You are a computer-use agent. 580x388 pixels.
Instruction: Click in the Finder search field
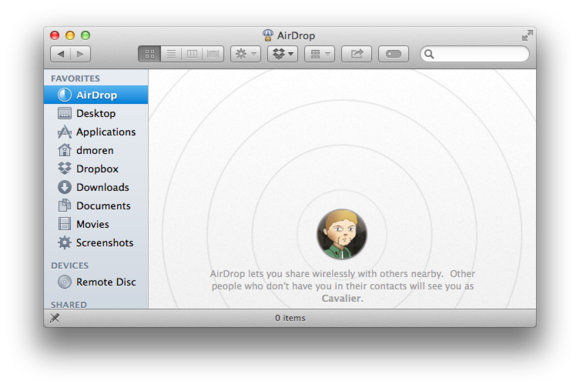[x=475, y=54]
